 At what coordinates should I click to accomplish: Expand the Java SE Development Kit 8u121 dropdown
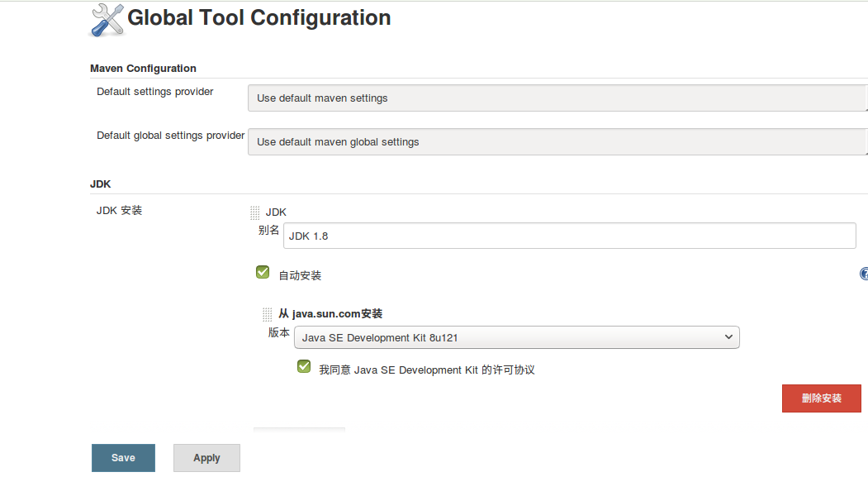516,337
